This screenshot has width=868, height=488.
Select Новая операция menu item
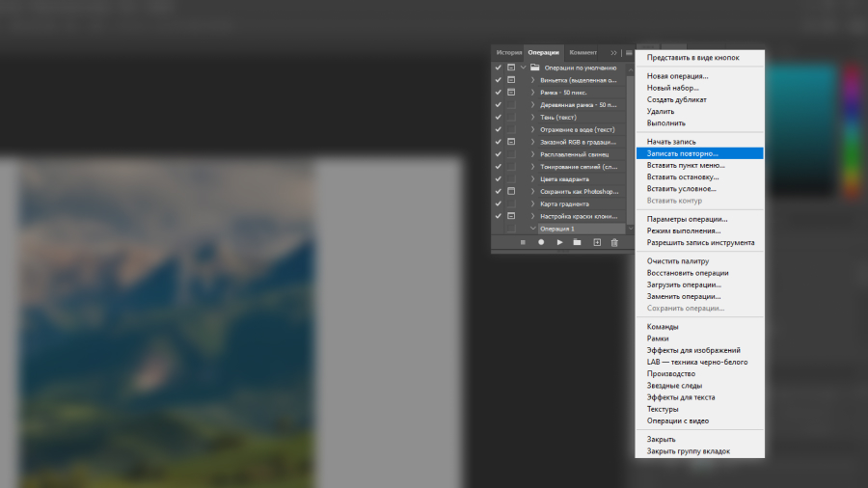coord(677,76)
